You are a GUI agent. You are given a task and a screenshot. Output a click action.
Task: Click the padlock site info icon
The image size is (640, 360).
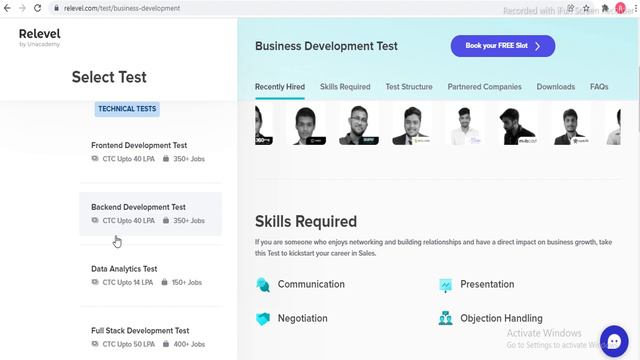56,8
